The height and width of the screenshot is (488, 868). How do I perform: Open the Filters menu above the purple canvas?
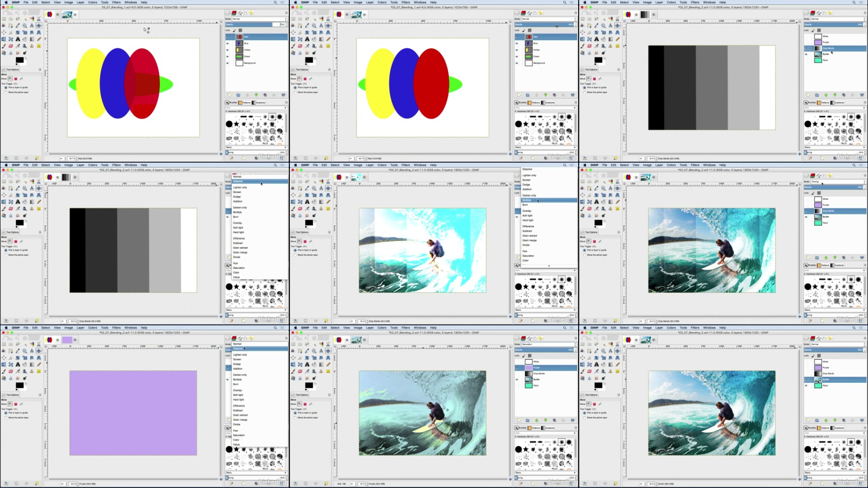click(x=116, y=328)
